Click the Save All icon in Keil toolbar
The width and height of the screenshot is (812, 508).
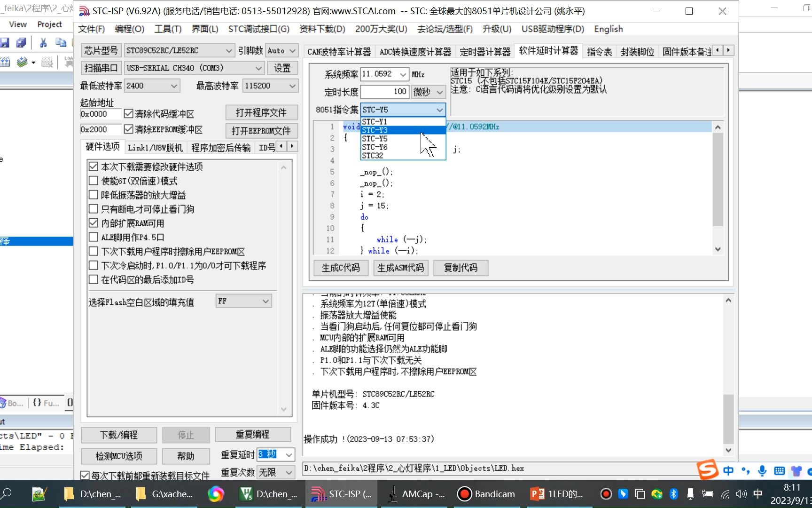[x=21, y=43]
